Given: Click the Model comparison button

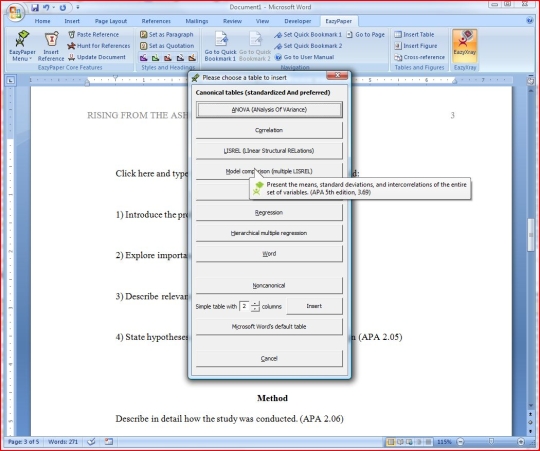Looking at the screenshot, I should [x=269, y=171].
